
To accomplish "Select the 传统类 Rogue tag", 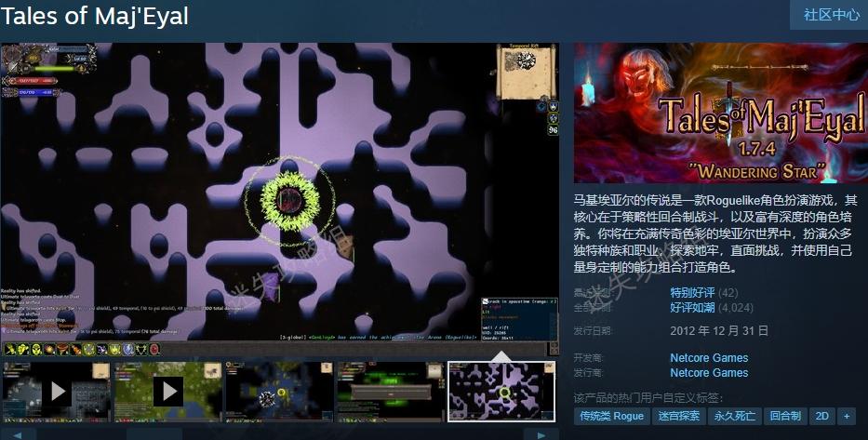I will 611,416.
